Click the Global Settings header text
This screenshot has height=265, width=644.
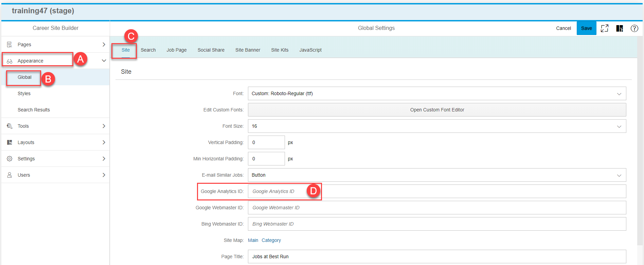pyautogui.click(x=376, y=28)
